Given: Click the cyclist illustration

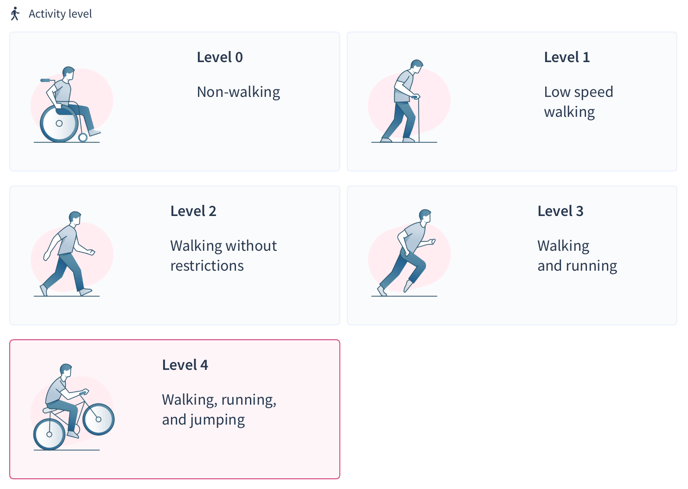Looking at the screenshot, I should coord(72,407).
